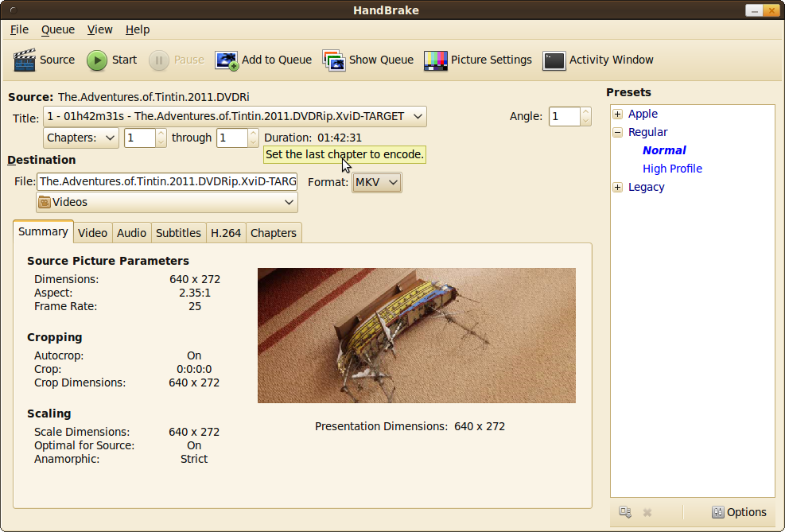The image size is (785, 532).
Task: Decrease the start chapter number
Action: [x=161, y=142]
